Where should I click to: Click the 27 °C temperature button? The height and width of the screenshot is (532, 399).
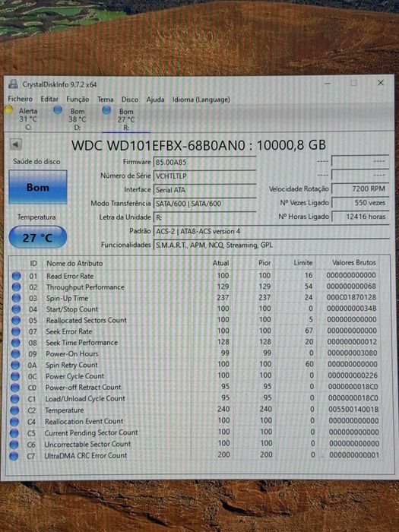click(38, 237)
